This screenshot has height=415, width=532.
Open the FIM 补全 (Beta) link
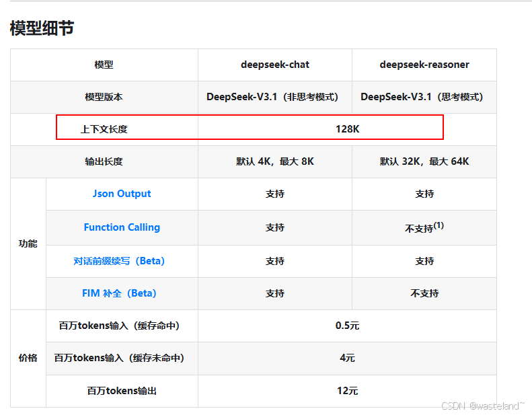tap(119, 293)
